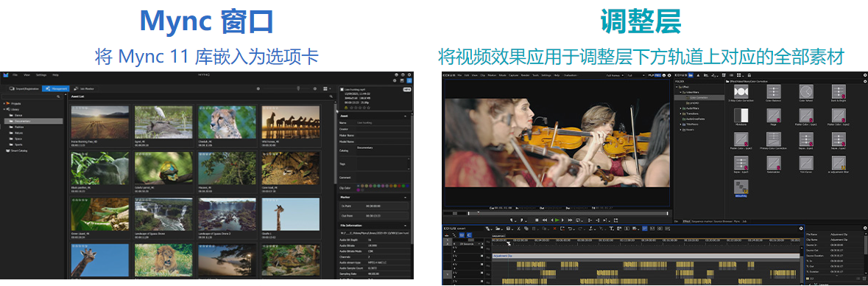Click Fast Forward button in EDIUS player

[570, 220]
